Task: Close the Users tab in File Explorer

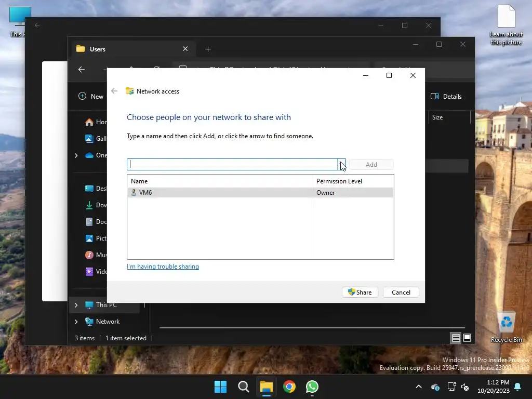Action: 185,49
